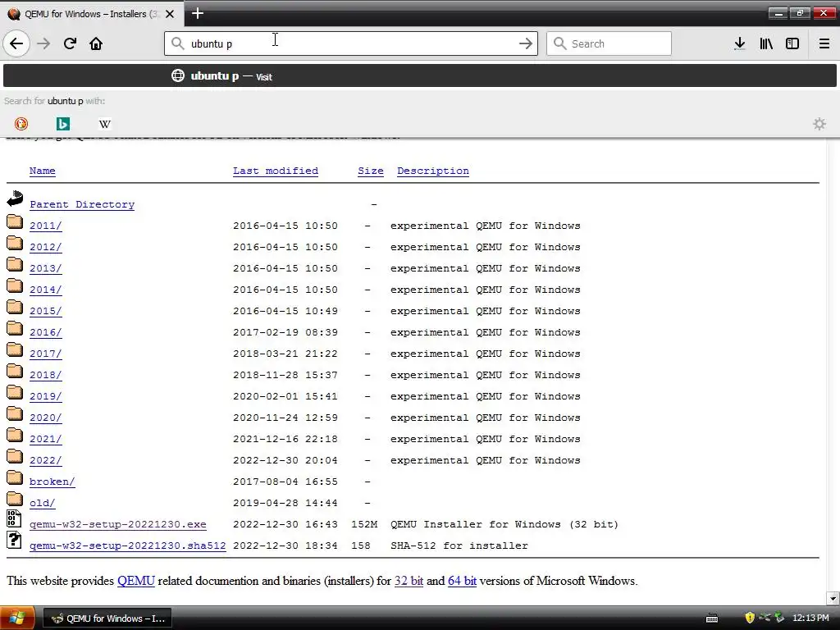
Task: Follow the '64 bit' link
Action: coord(462,581)
